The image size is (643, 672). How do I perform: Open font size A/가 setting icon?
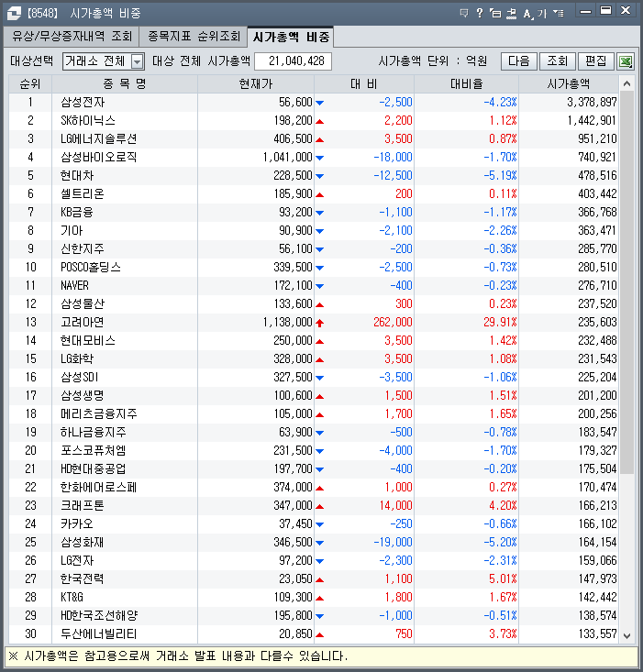(535, 14)
